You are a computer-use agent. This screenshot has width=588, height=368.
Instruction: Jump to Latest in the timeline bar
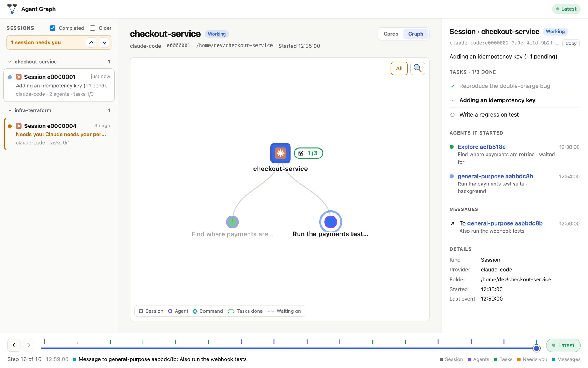point(563,345)
